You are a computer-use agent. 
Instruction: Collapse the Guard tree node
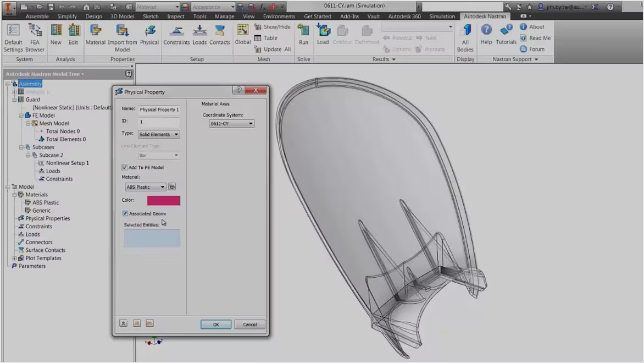[x=14, y=100]
